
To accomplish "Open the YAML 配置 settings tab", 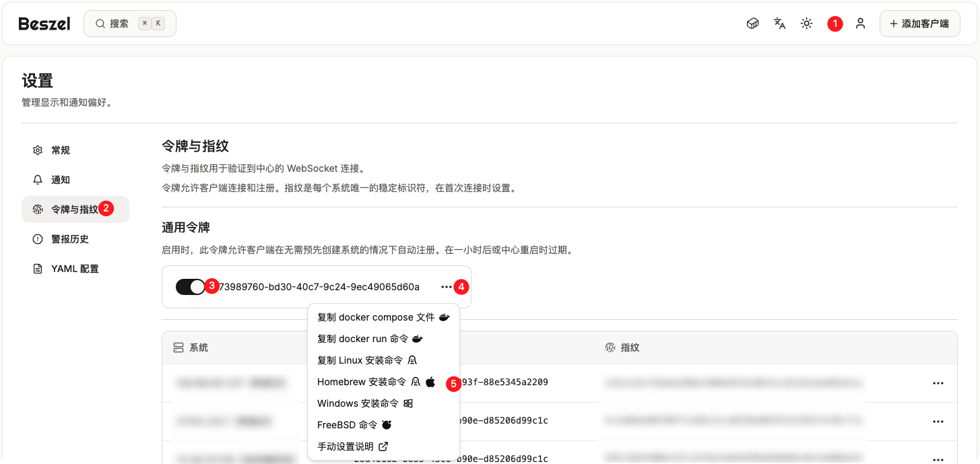I will (x=74, y=269).
